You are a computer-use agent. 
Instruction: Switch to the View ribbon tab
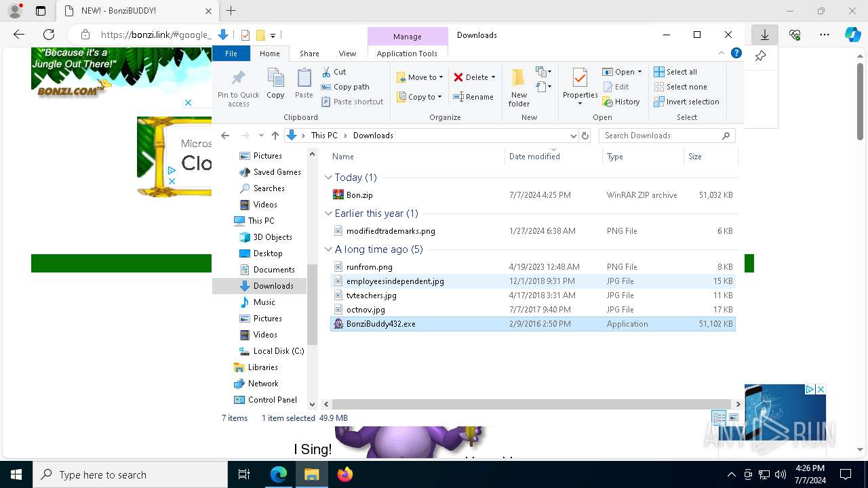(347, 54)
